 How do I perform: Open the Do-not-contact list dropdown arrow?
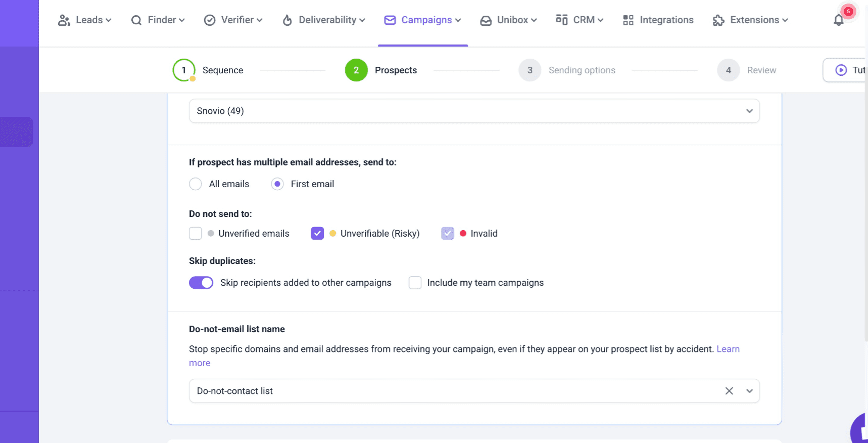tap(749, 391)
